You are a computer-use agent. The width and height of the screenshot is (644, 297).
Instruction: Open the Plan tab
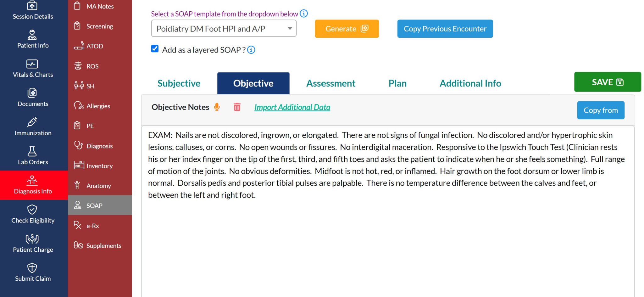pyautogui.click(x=397, y=83)
